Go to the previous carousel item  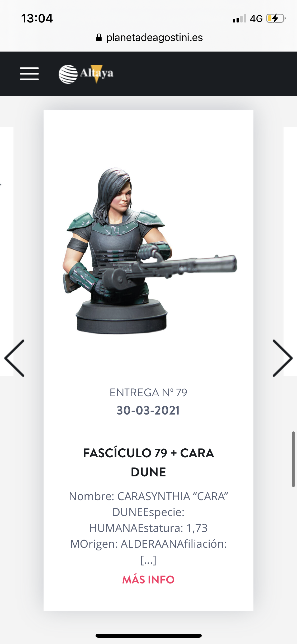(15, 358)
